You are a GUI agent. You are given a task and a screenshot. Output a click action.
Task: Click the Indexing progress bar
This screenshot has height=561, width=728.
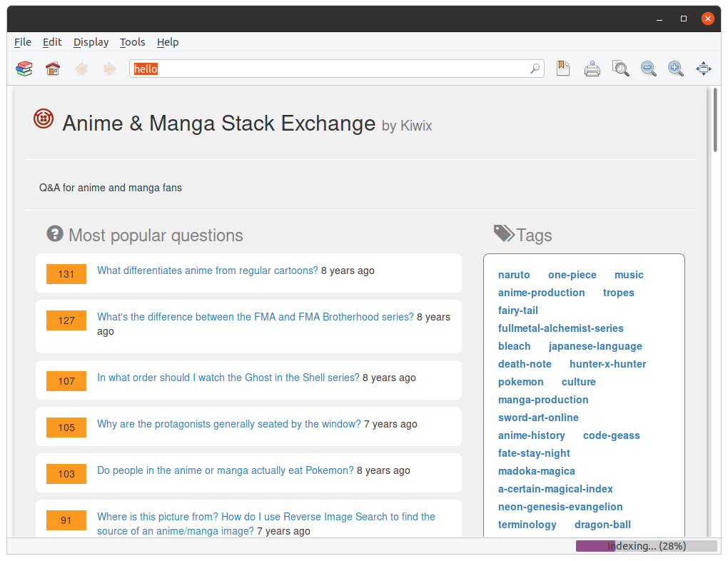647,546
